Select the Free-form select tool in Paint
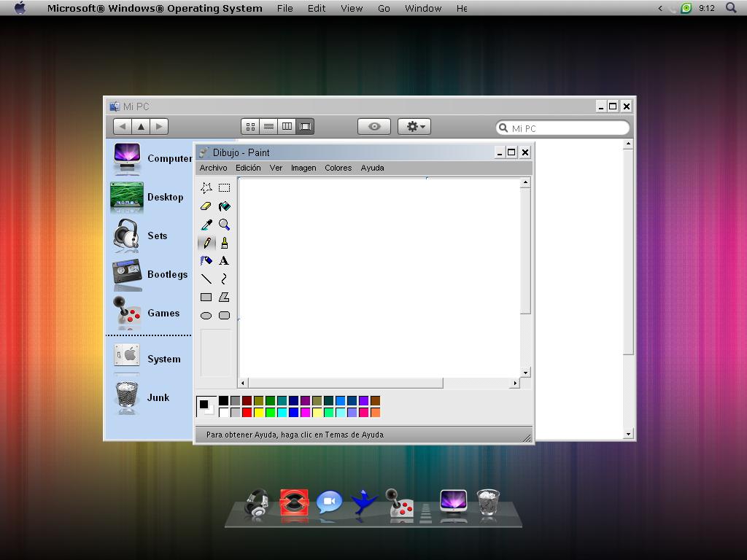The image size is (747, 560). 206,187
